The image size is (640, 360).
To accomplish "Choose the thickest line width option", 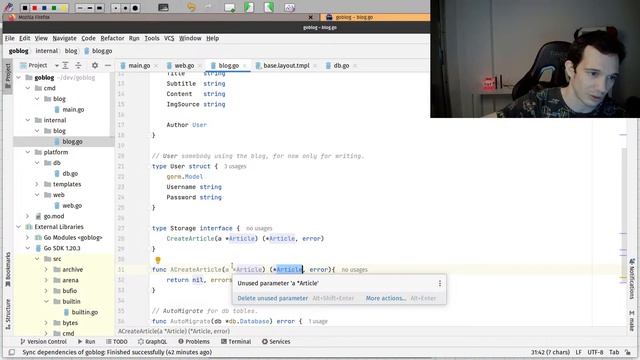I will click(100, 8).
